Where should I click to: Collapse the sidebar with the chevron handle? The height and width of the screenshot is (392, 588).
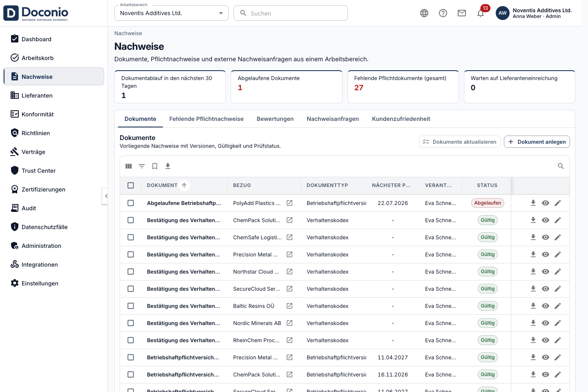click(105, 196)
